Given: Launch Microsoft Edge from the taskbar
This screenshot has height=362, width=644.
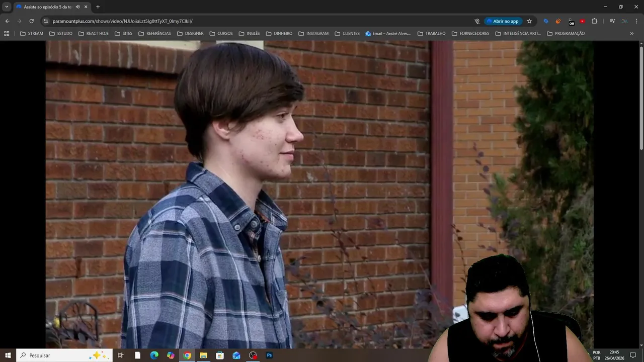Looking at the screenshot, I should (x=154, y=355).
